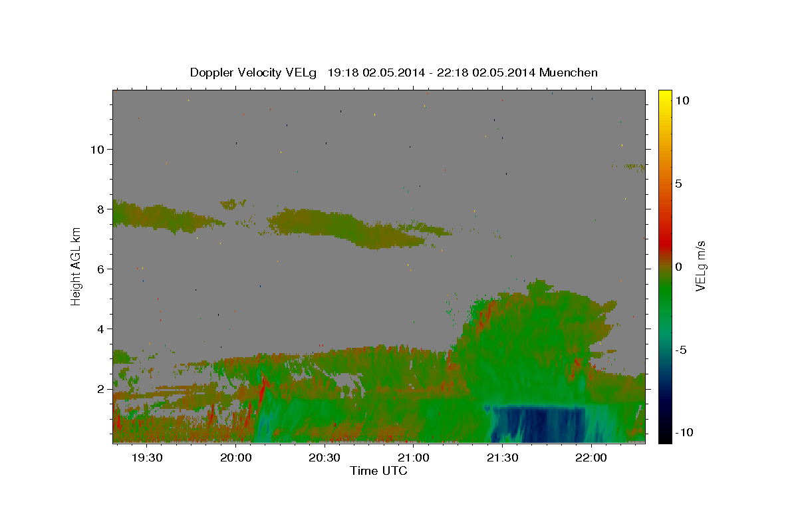Screen dimensions: 798x532
Task: Click the height tick label '4'
Action: (100, 329)
